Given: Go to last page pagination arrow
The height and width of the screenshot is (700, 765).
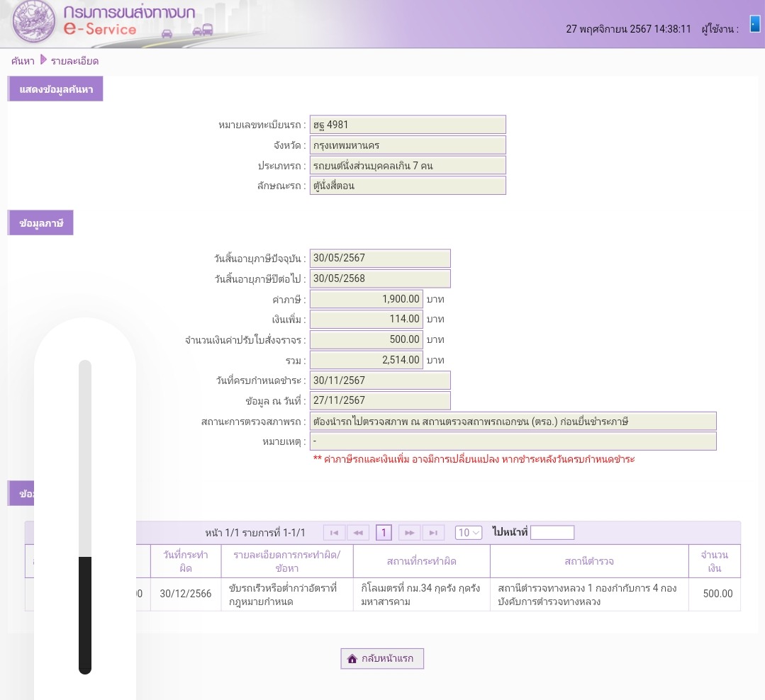Looking at the screenshot, I should coord(433,532).
